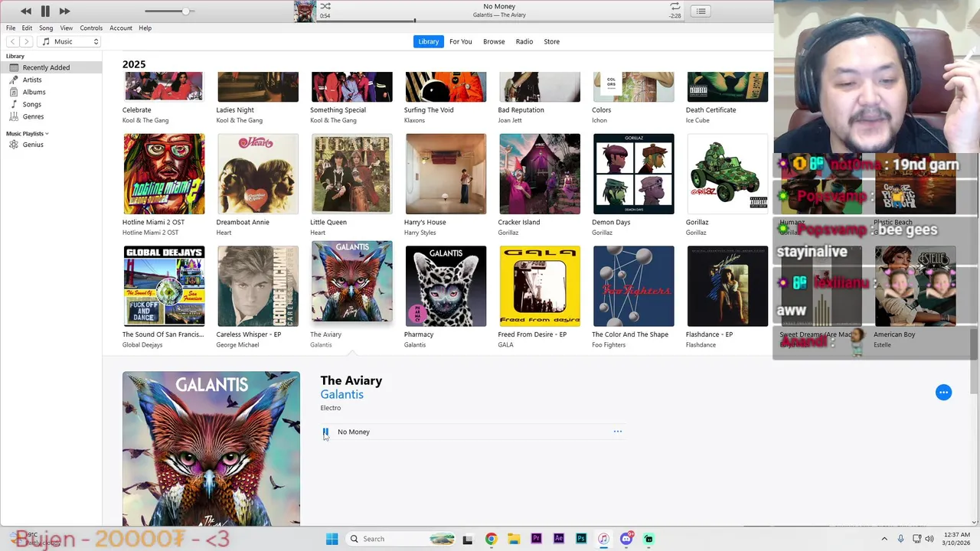980x551 pixels.
Task: Open the Genius playlist
Action: click(51, 145)
